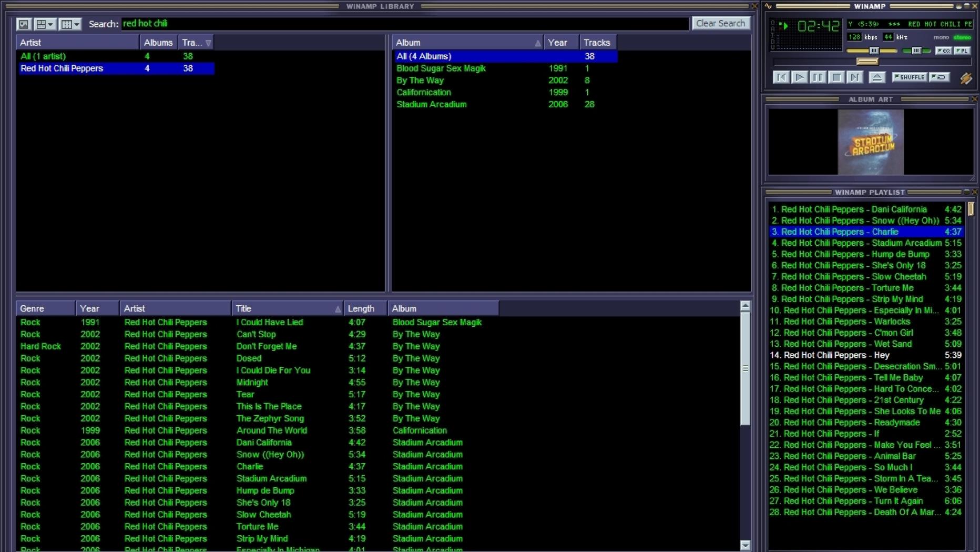
Task: Select playlist item 27 Turn It Again
Action: (x=866, y=501)
